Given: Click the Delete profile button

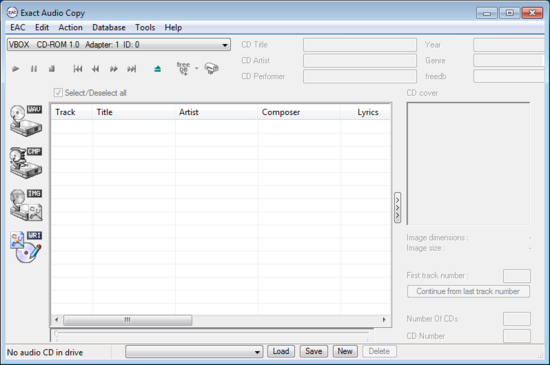Looking at the screenshot, I should (x=379, y=351).
